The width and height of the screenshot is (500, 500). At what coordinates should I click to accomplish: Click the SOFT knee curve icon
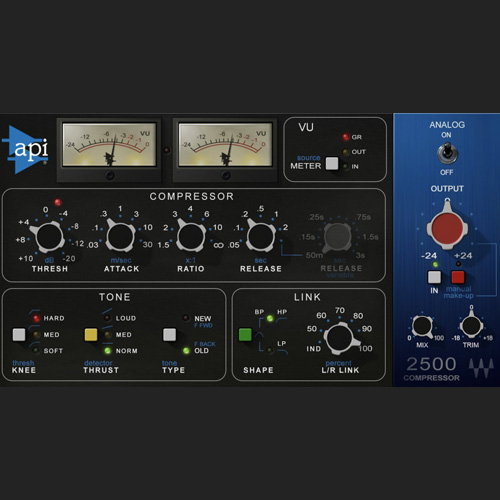point(34,344)
